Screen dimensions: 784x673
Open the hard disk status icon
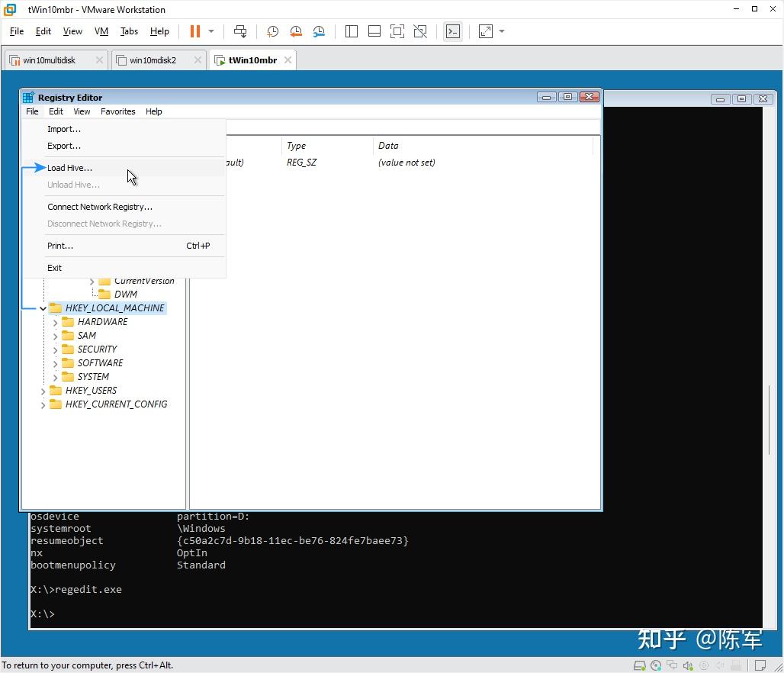pos(640,665)
